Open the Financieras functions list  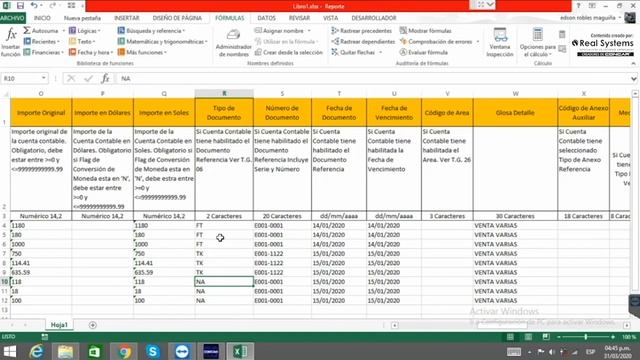tap(43, 52)
